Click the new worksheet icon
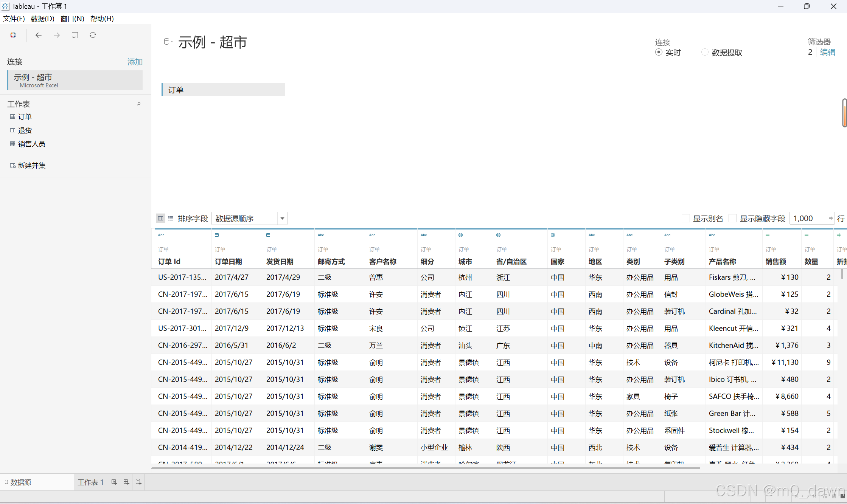847x504 pixels. [x=114, y=482]
